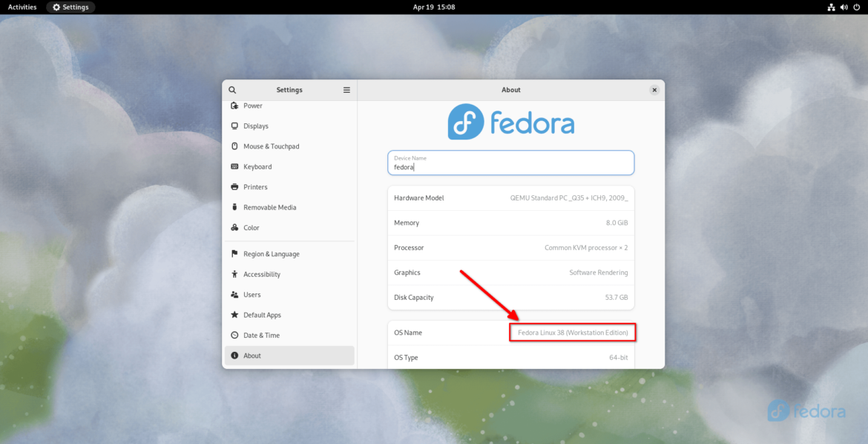
Task: Open volume icon in top bar
Action: point(844,7)
